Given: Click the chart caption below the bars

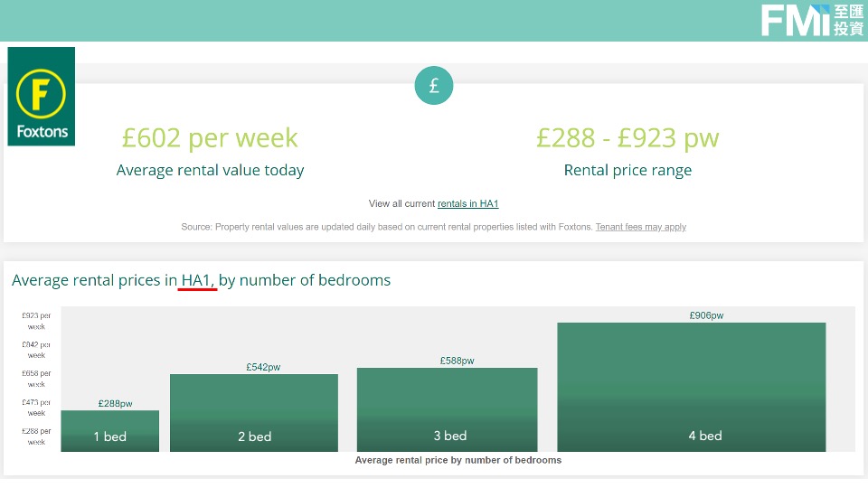Looking at the screenshot, I should pos(458,460).
